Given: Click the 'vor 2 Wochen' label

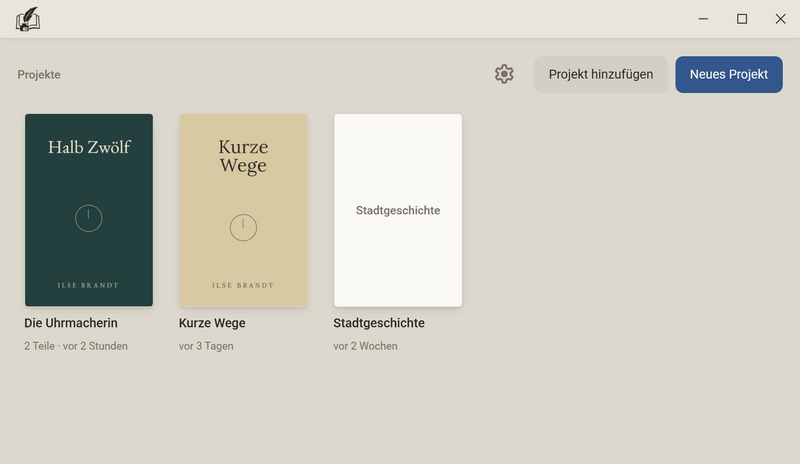Looking at the screenshot, I should click(x=365, y=346).
